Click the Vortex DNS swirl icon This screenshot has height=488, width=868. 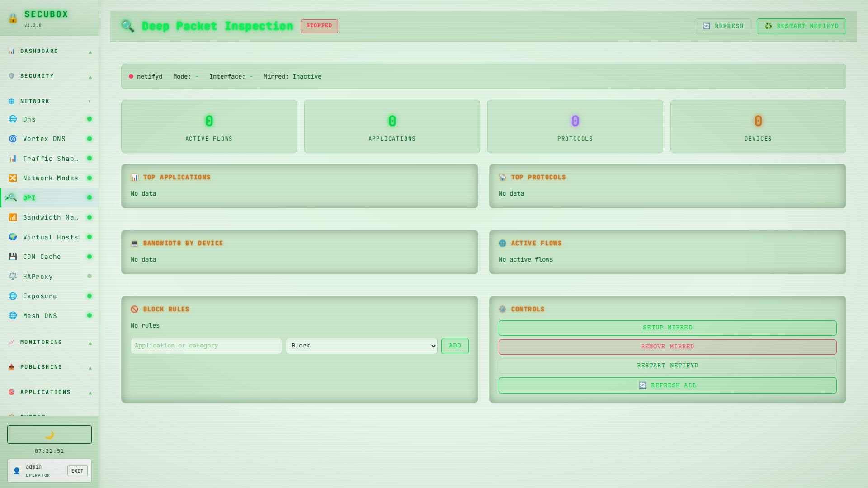point(13,139)
